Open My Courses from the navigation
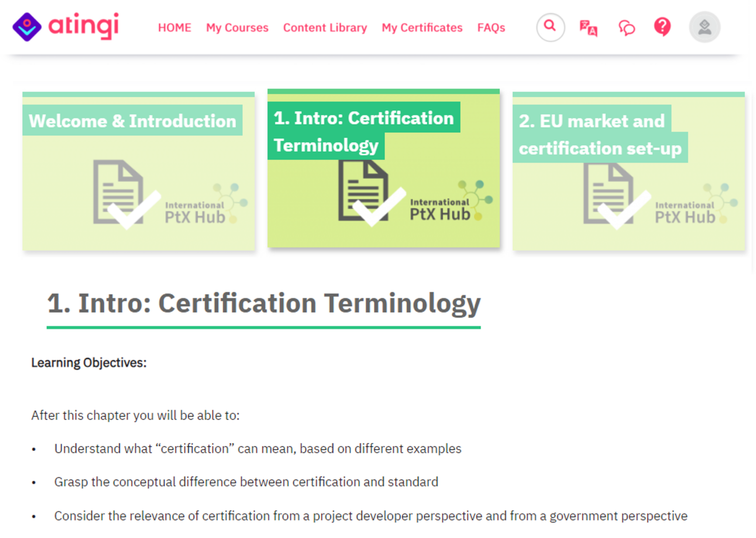 coord(237,28)
